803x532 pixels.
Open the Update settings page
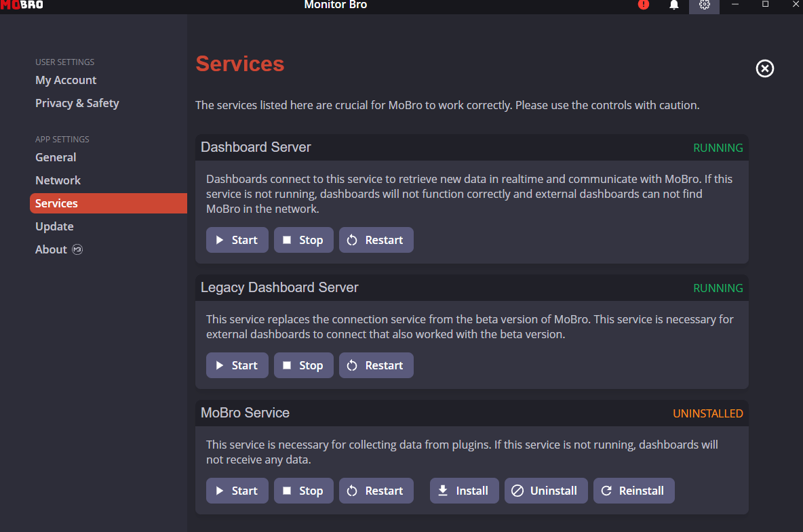[x=54, y=226]
